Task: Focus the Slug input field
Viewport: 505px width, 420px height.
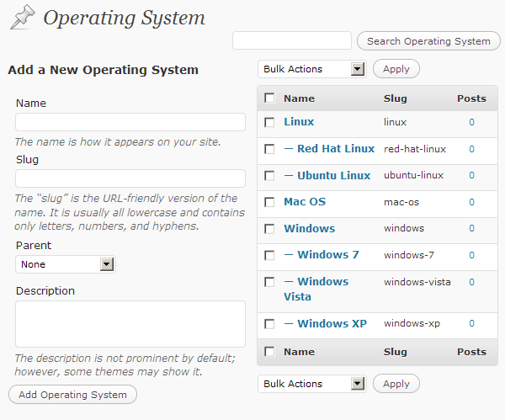Action: click(x=130, y=178)
